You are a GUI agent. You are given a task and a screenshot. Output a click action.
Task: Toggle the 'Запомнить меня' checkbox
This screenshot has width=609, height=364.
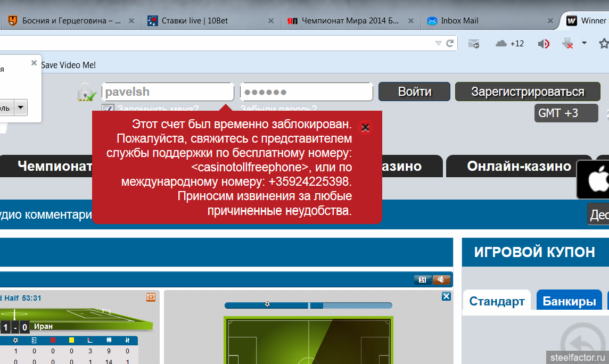(108, 109)
